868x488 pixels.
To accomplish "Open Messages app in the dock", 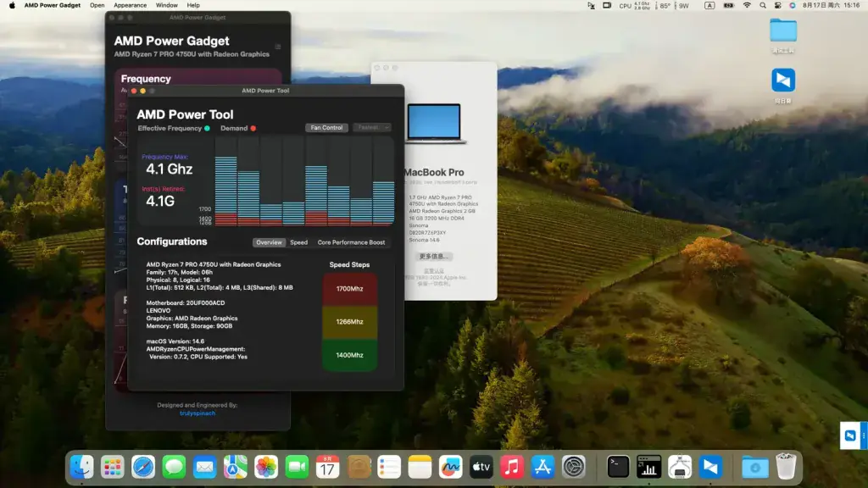I will [174, 467].
